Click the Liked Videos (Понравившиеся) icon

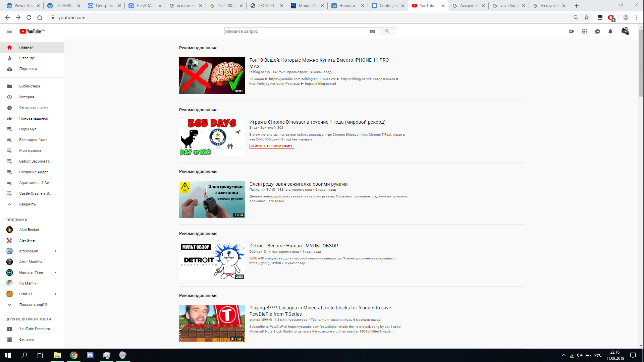(x=9, y=118)
